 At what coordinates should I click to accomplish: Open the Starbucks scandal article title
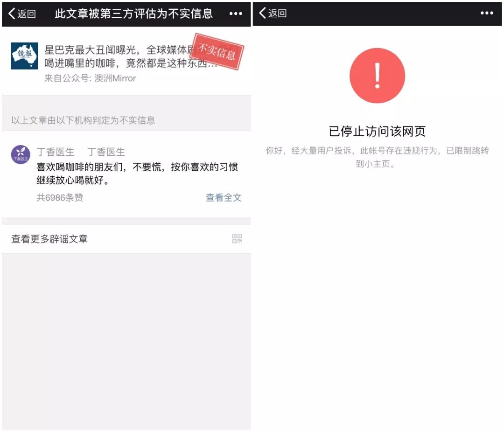[x=131, y=56]
